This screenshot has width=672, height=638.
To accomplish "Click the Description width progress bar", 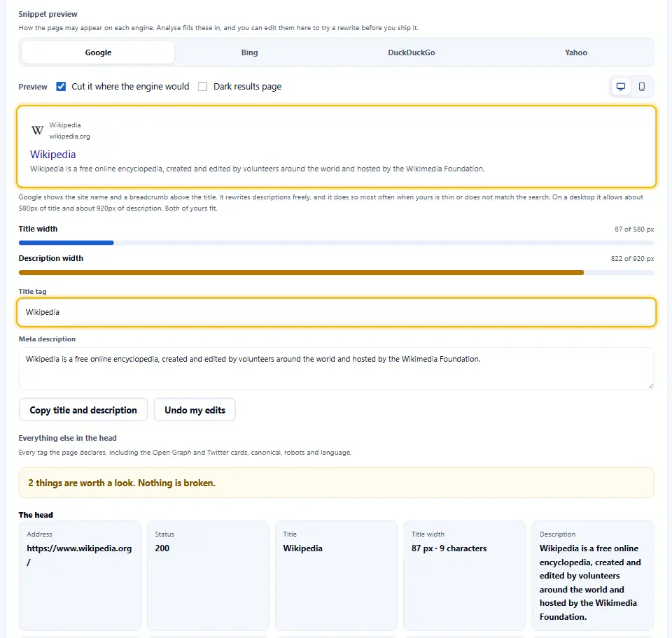I will pyautogui.click(x=337, y=272).
